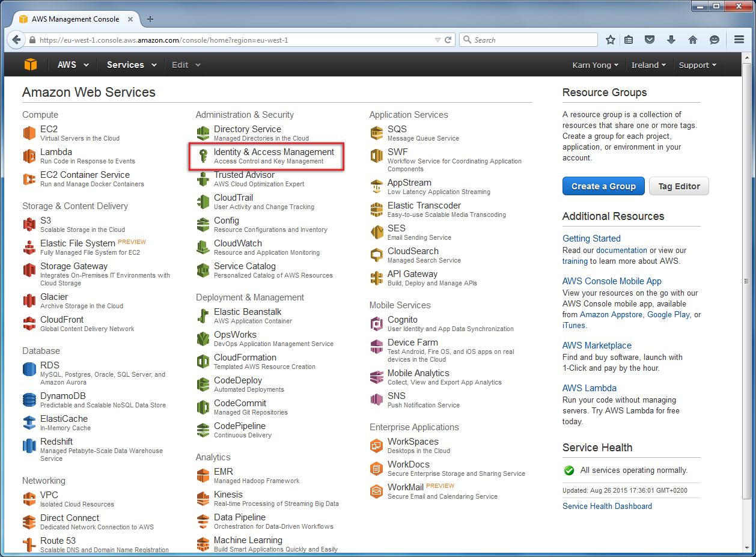Screen dimensions: 756x557
Task: Open the Service Health Dashboard link
Action: (x=607, y=506)
